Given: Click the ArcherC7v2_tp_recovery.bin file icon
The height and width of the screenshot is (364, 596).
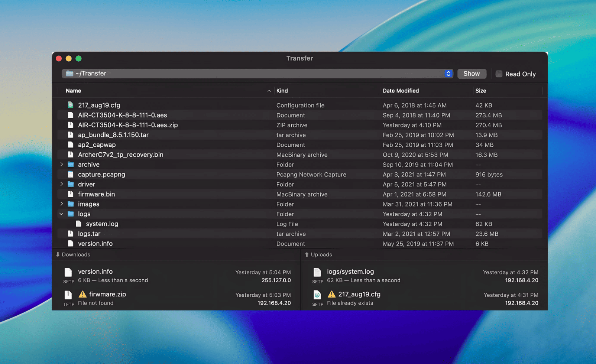Looking at the screenshot, I should click(x=71, y=155).
